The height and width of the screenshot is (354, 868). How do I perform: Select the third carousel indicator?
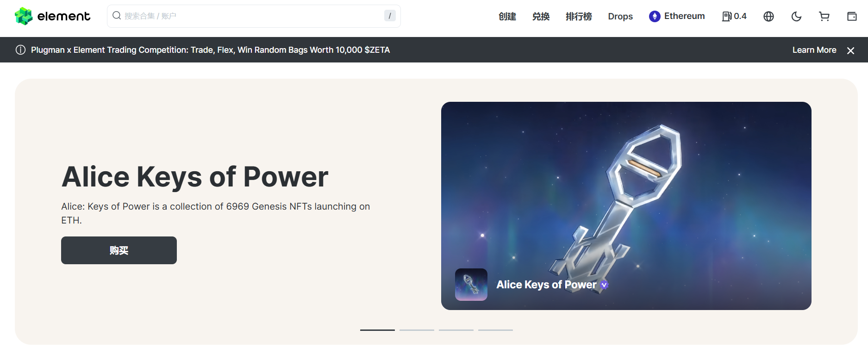coord(456,330)
